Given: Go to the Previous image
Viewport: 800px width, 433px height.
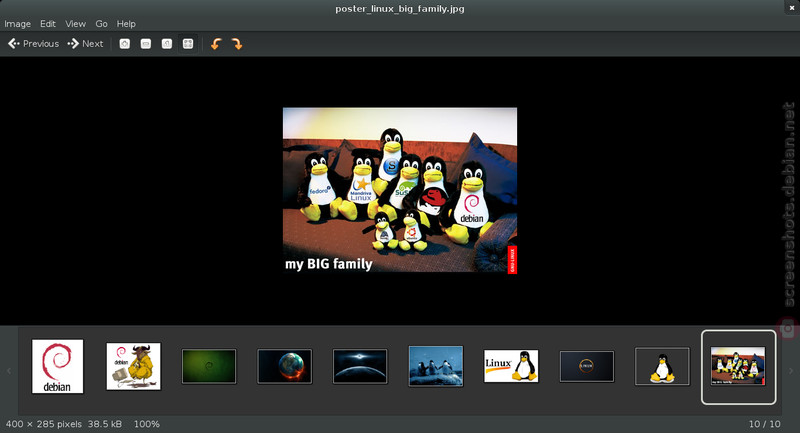Looking at the screenshot, I should coord(34,44).
